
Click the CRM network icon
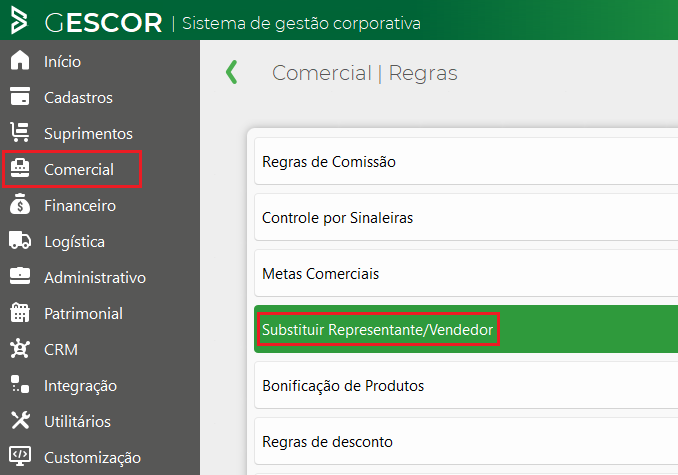(20, 348)
